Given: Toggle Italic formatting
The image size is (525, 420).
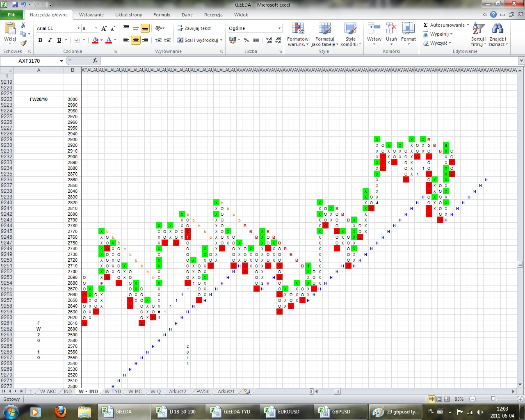Looking at the screenshot, I should point(50,40).
